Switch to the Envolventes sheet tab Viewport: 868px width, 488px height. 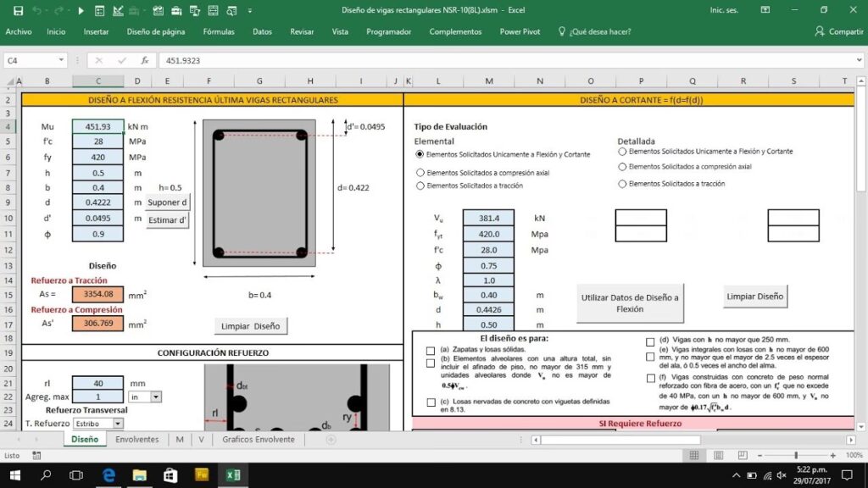pos(137,440)
